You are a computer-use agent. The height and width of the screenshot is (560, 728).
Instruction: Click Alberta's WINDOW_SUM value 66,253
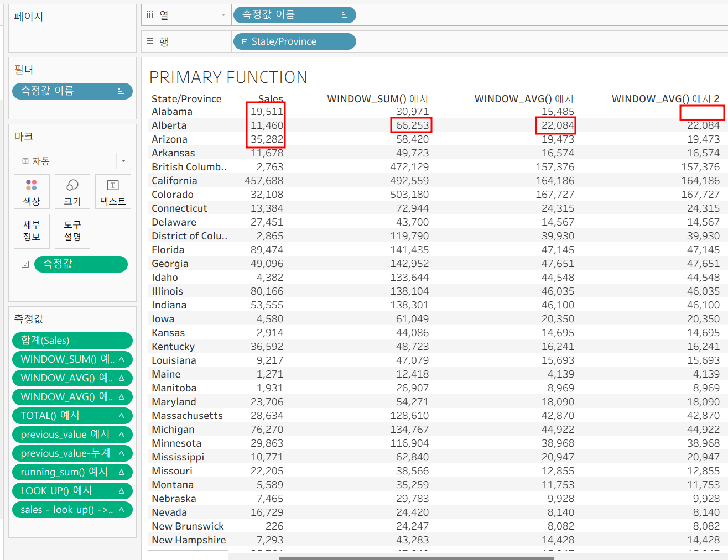(412, 125)
